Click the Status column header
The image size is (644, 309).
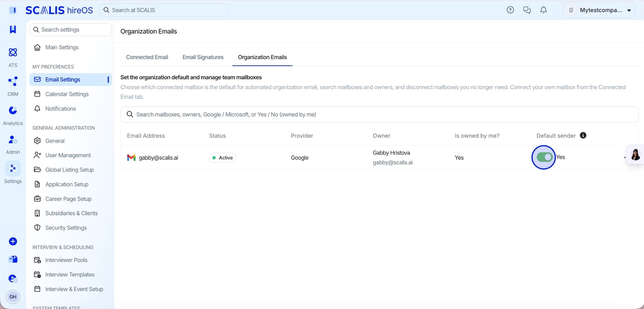[x=217, y=136]
